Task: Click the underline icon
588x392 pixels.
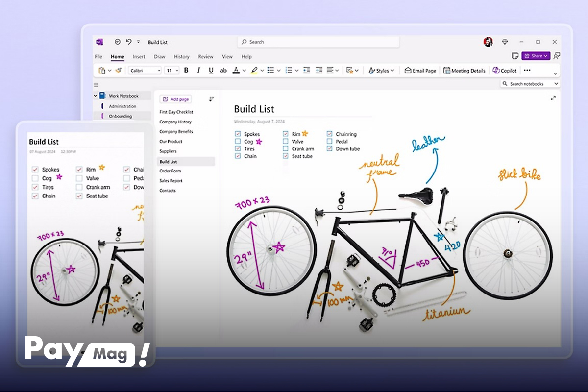Action: point(211,71)
